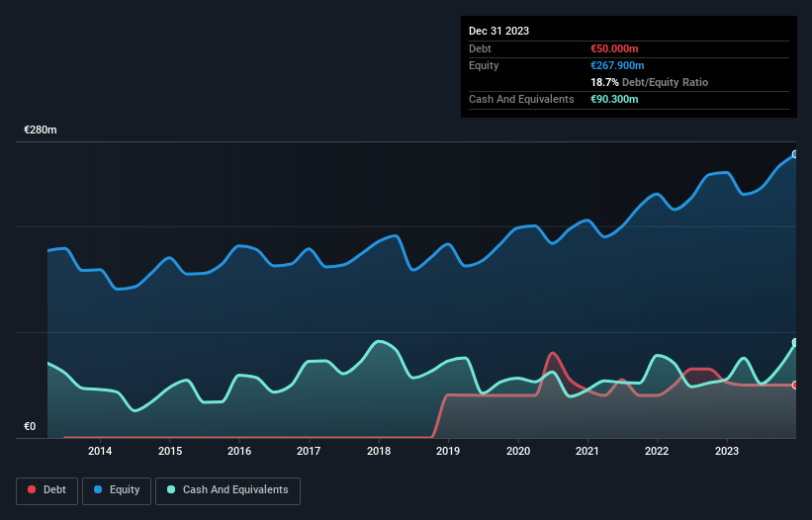Click the 2014 x-axis label
The width and height of the screenshot is (812, 520).
pyautogui.click(x=100, y=452)
